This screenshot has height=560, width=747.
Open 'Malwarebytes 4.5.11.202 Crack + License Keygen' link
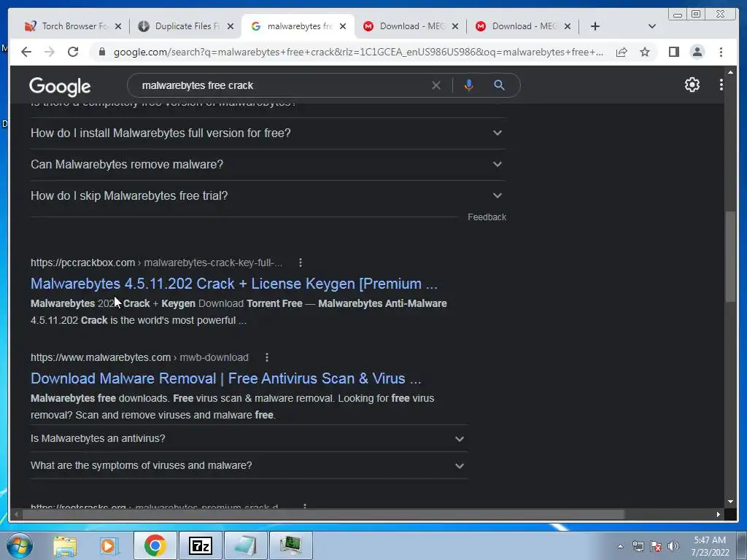click(234, 284)
